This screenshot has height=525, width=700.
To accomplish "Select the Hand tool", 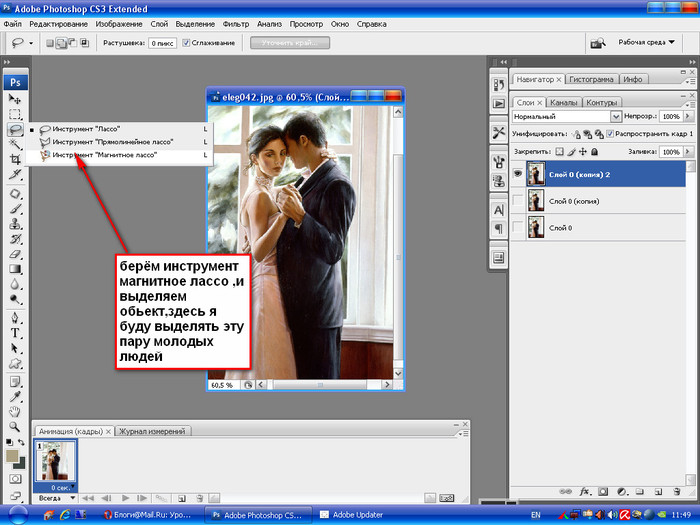I will [15, 412].
